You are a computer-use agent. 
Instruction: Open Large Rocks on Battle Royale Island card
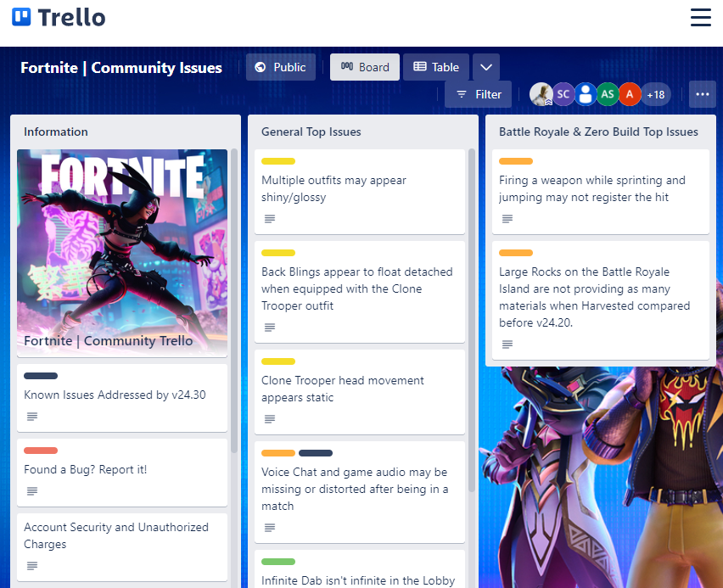tap(600, 300)
